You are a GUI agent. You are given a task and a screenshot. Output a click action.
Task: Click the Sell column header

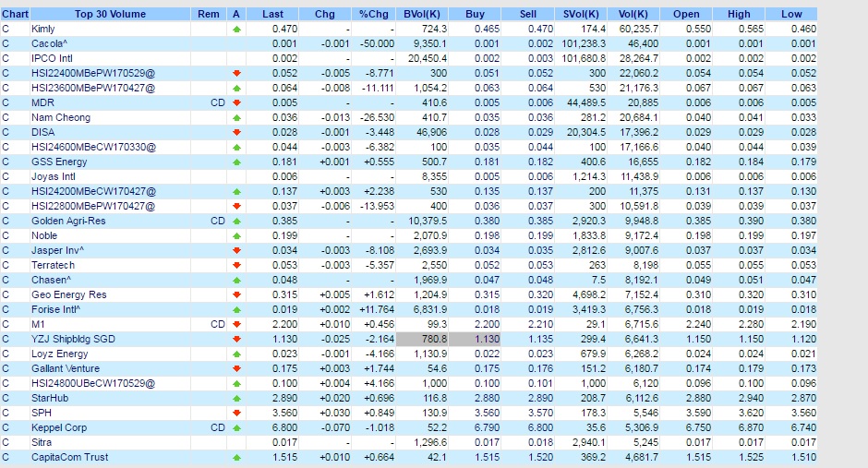(x=527, y=14)
